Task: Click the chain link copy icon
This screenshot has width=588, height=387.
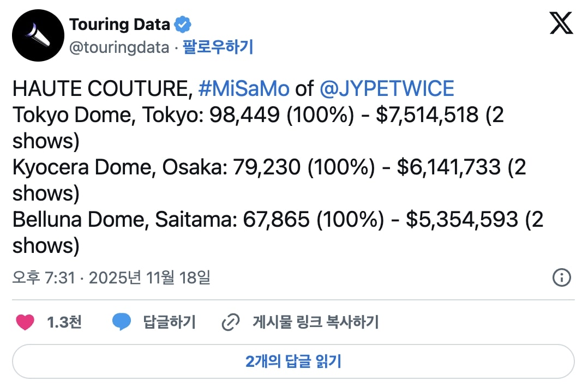Action: click(x=231, y=323)
